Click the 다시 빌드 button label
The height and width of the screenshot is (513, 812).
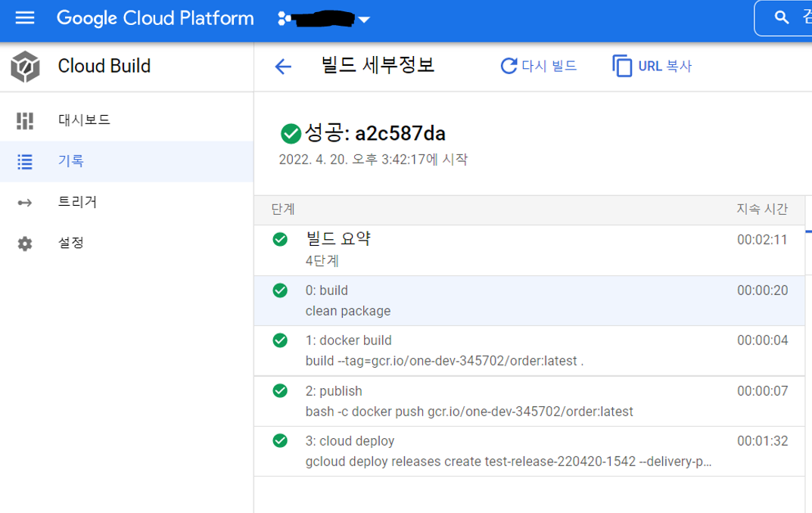[x=549, y=67]
